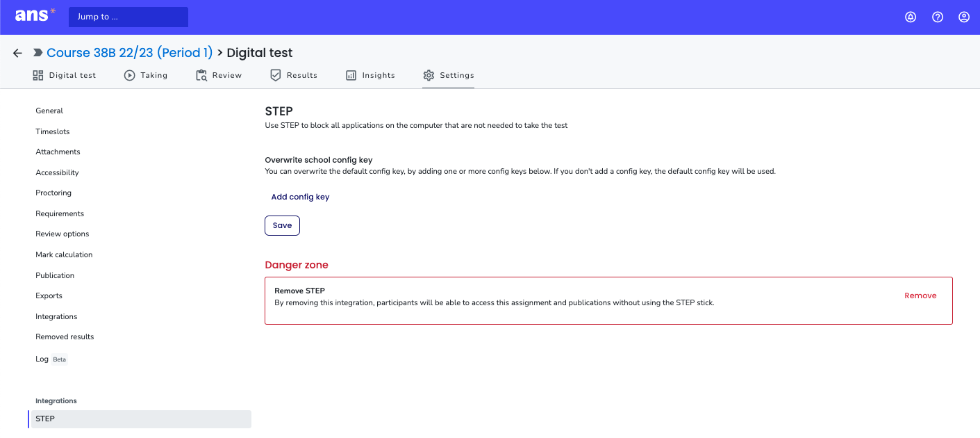Click the Beta badge next to Log
The height and width of the screenshot is (438, 980).
coord(60,359)
